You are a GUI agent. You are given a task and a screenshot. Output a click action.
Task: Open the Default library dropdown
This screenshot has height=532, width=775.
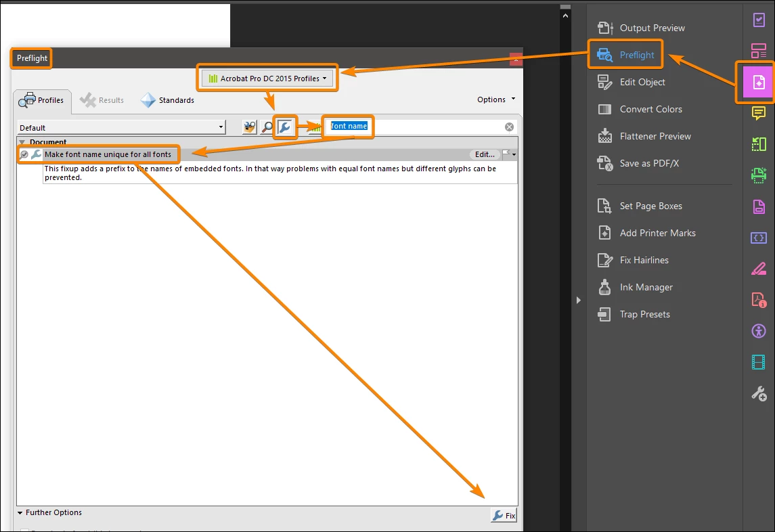click(x=121, y=127)
